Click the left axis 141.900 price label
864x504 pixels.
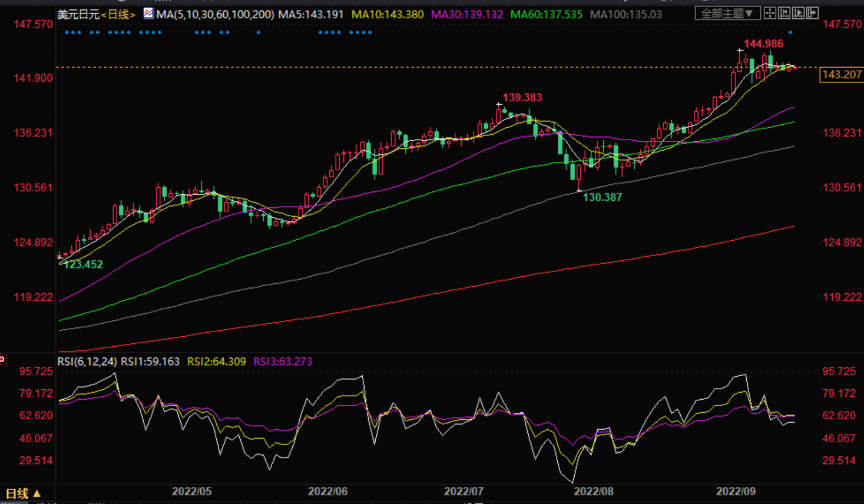[x=33, y=78]
